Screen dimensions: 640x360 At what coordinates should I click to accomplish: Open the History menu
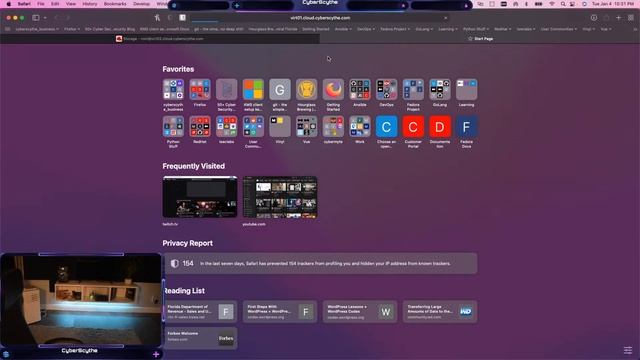90,4
